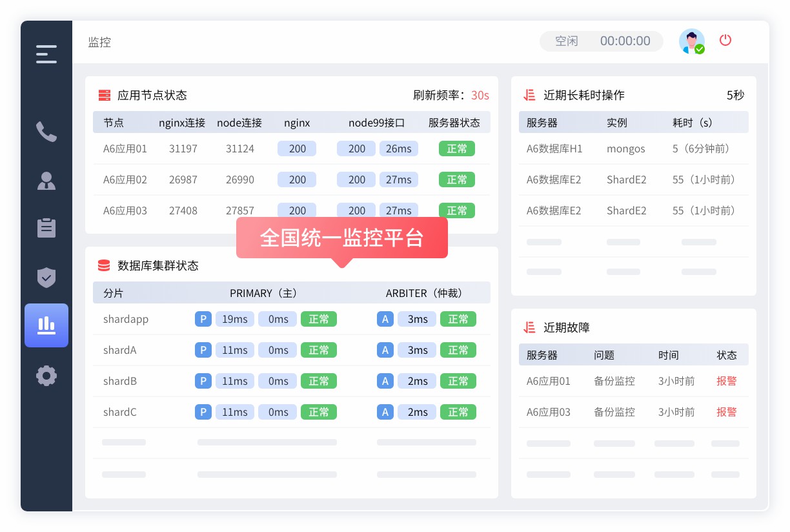The height and width of the screenshot is (532, 790).
Task: Select the bar chart monitoring icon in sidebar
Action: point(46,325)
